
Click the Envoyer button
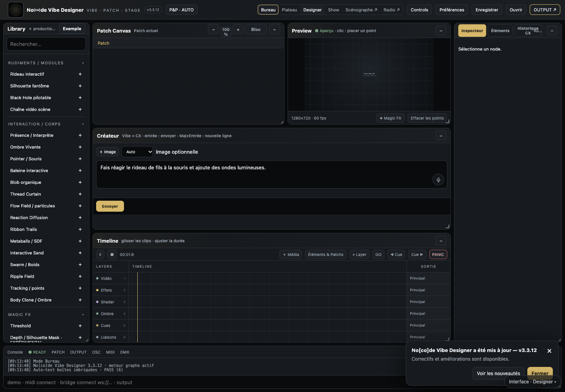click(110, 206)
